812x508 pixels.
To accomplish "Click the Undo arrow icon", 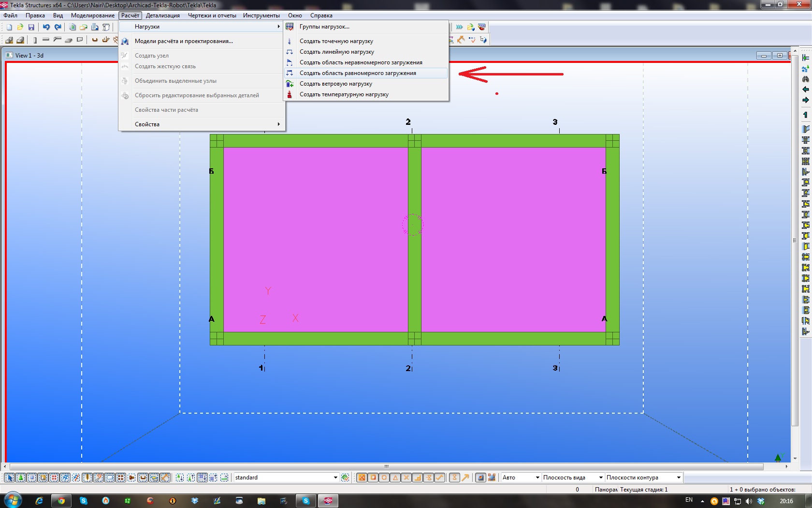I will pos(46,27).
